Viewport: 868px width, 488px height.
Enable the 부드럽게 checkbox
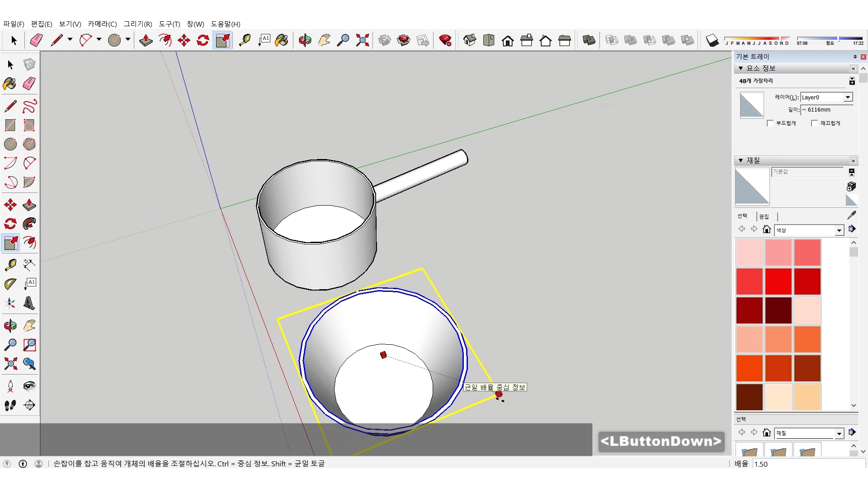770,123
